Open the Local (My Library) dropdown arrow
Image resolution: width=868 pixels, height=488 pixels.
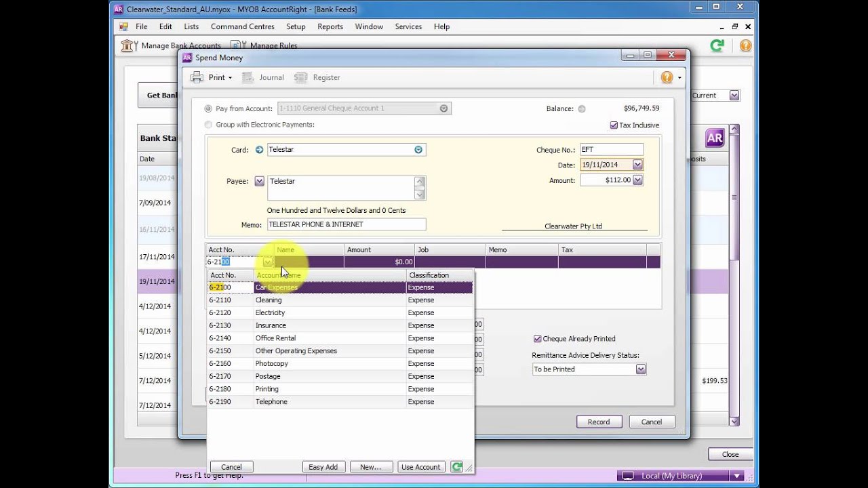click(736, 476)
